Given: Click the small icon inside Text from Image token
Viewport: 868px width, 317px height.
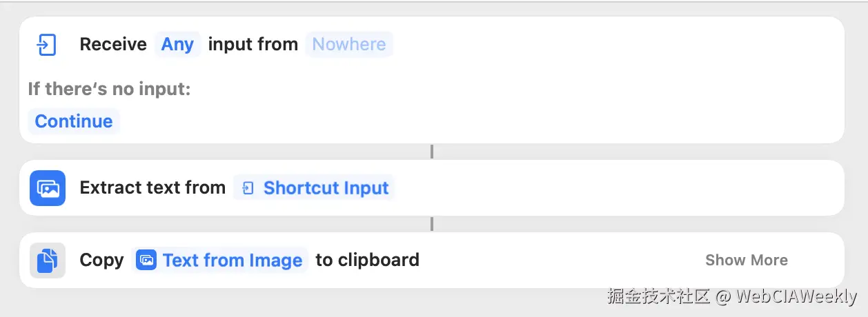Looking at the screenshot, I should pos(146,260).
